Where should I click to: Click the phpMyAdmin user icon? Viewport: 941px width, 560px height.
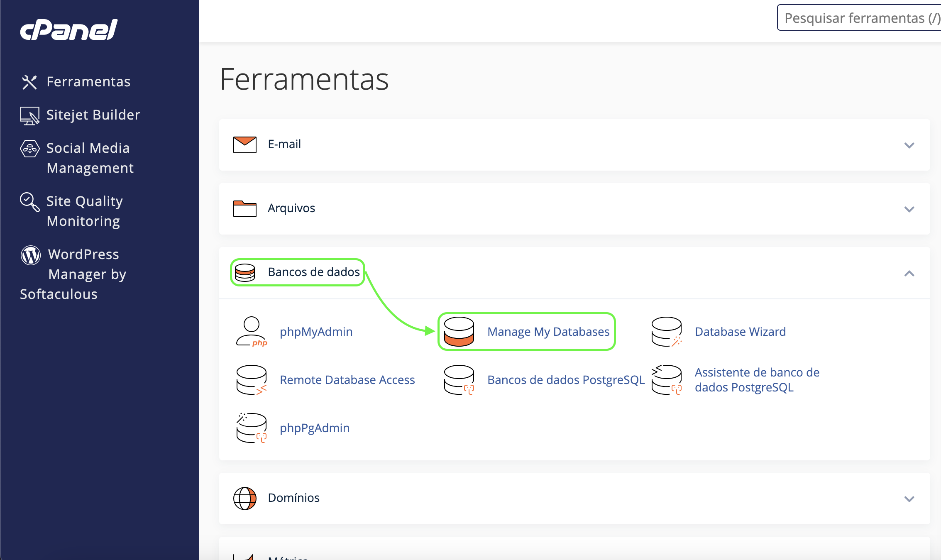[251, 331]
